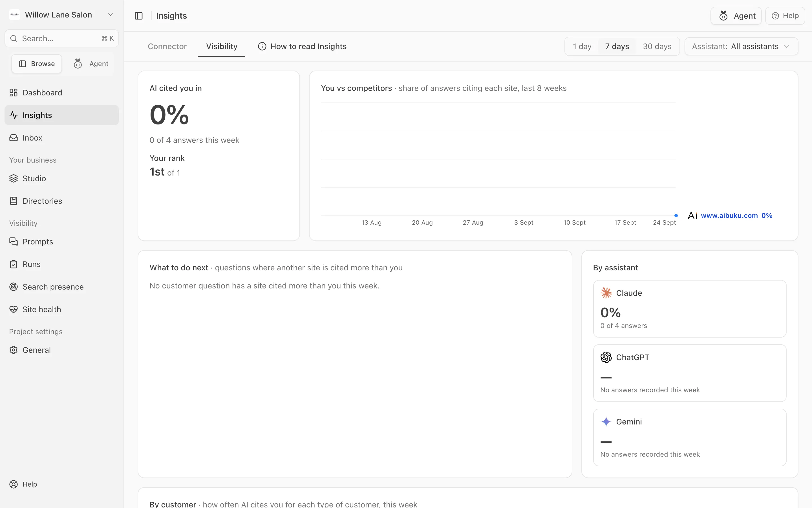The height and width of the screenshot is (508, 812).
Task: Click the "What to do next" heading
Action: [179, 268]
